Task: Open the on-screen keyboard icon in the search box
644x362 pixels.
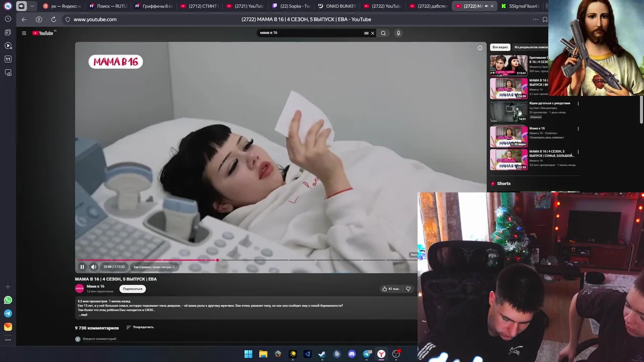Action: [366, 33]
